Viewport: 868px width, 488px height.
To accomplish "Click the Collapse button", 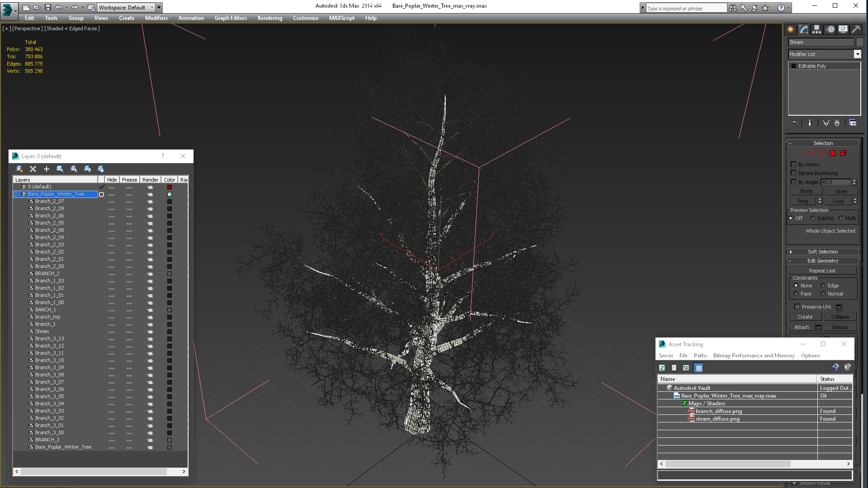I will pos(840,317).
